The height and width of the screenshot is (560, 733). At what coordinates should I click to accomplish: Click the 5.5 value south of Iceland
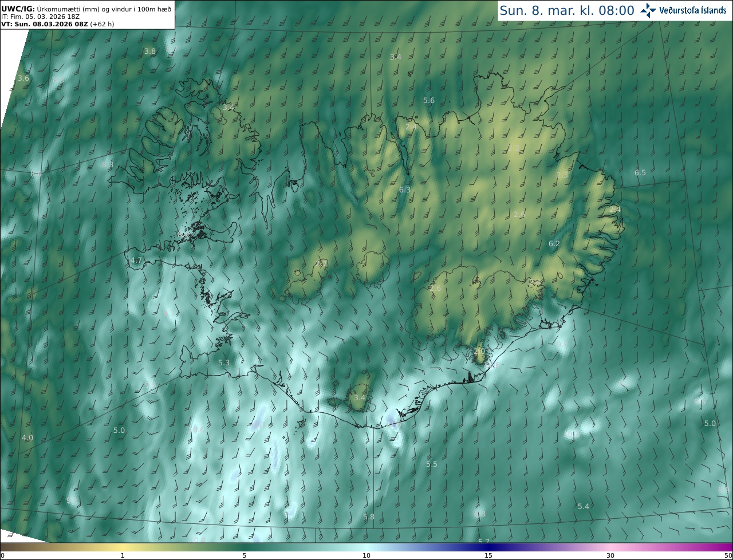[x=432, y=464]
